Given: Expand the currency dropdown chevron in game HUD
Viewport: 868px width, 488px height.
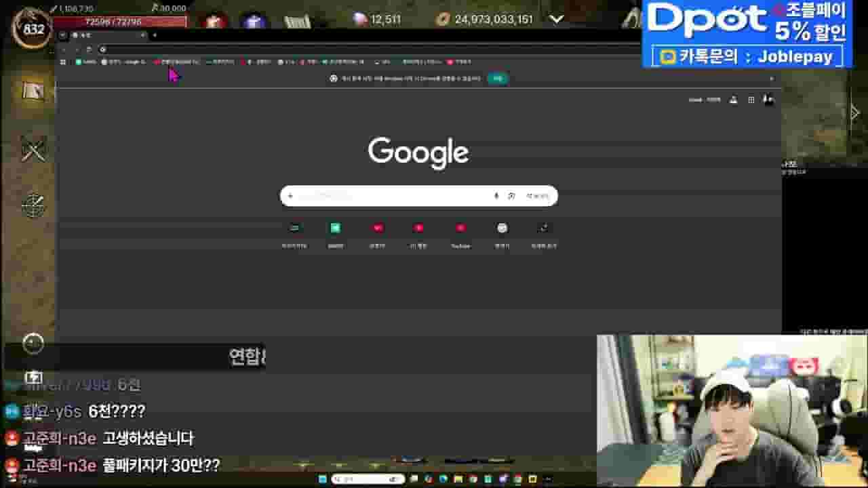Looking at the screenshot, I should [557, 19].
